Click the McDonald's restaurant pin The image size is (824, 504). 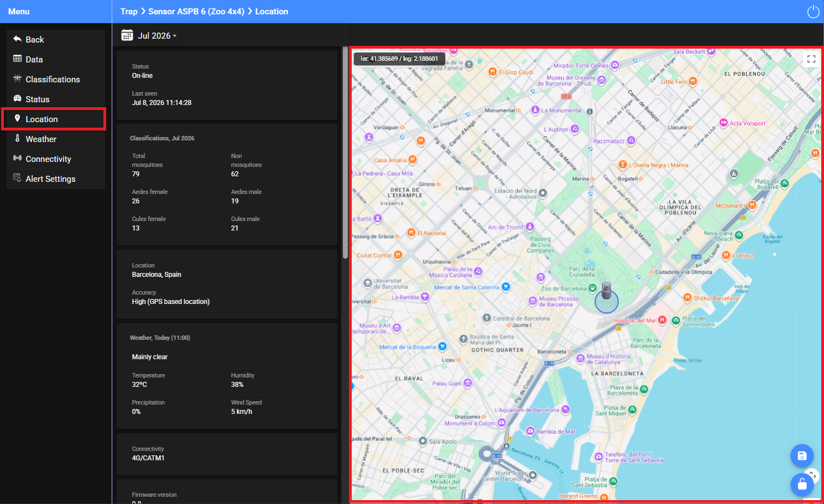752,205
